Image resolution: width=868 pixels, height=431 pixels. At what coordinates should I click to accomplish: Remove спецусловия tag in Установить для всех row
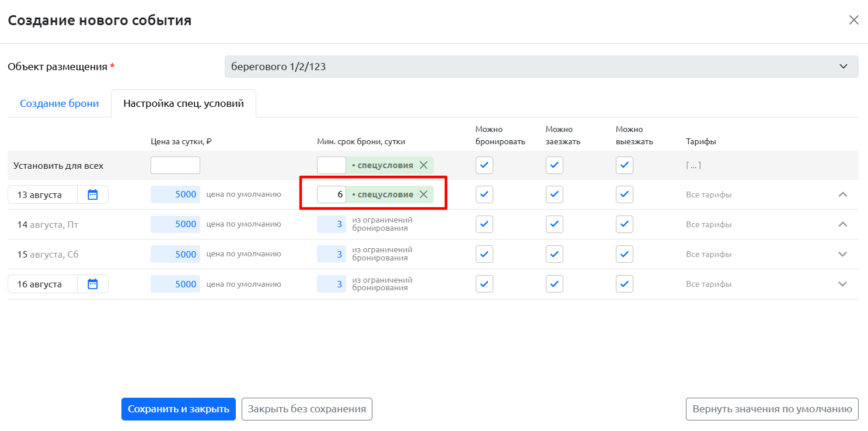424,165
